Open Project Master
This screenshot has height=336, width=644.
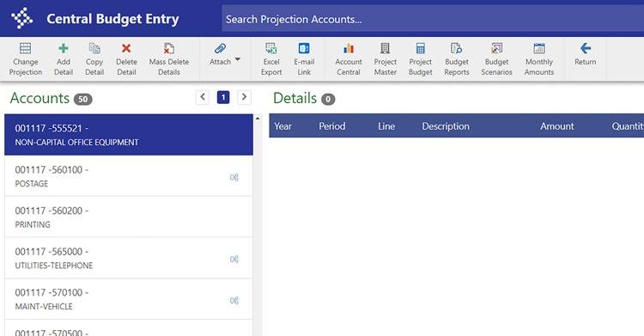(385, 59)
